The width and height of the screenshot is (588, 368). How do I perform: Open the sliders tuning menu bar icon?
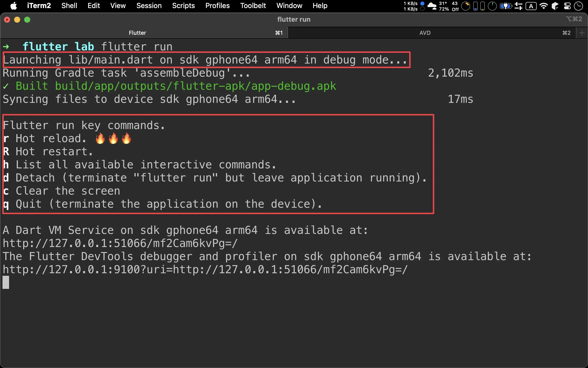coord(519,6)
